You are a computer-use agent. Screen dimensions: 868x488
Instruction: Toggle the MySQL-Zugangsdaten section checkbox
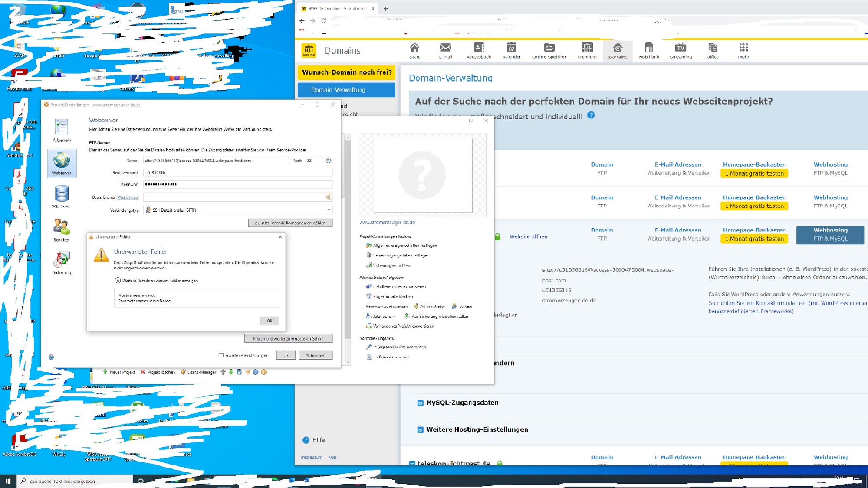click(420, 403)
